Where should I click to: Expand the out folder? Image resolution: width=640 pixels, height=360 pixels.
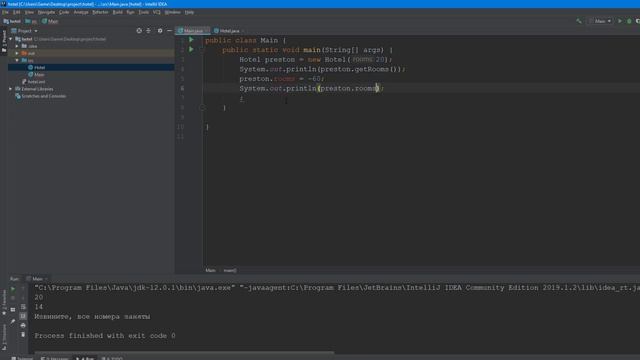tap(17, 53)
